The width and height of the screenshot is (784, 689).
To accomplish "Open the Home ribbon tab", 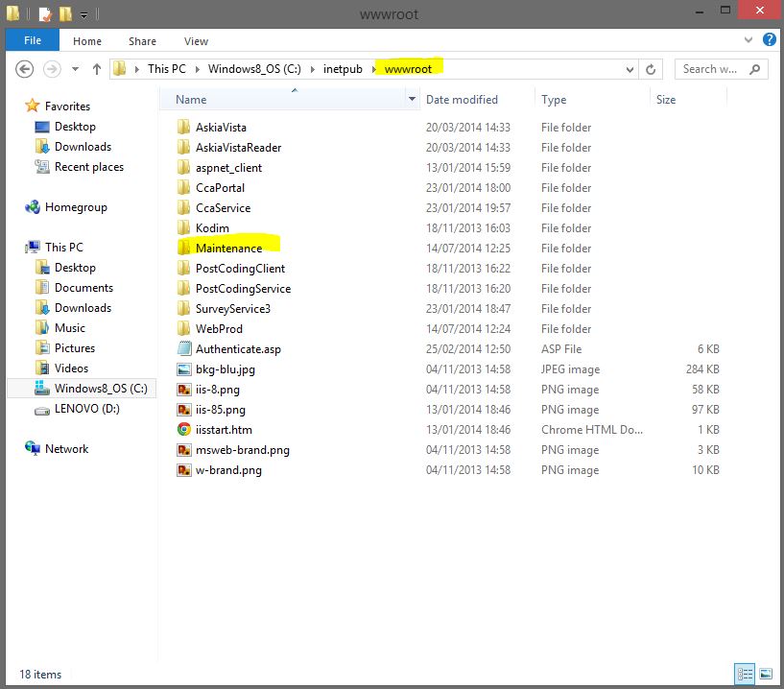I will click(87, 41).
